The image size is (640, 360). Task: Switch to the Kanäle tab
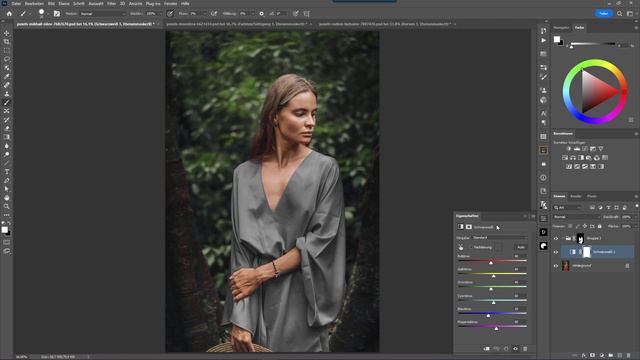pos(576,196)
